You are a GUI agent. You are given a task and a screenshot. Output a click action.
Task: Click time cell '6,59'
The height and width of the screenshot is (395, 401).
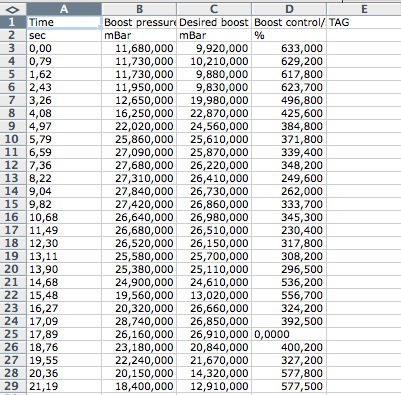(64, 152)
